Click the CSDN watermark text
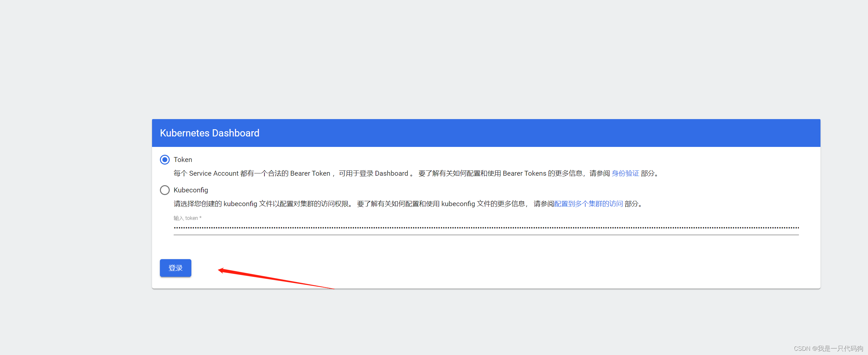Viewport: 868px width, 355px height. coord(827,348)
